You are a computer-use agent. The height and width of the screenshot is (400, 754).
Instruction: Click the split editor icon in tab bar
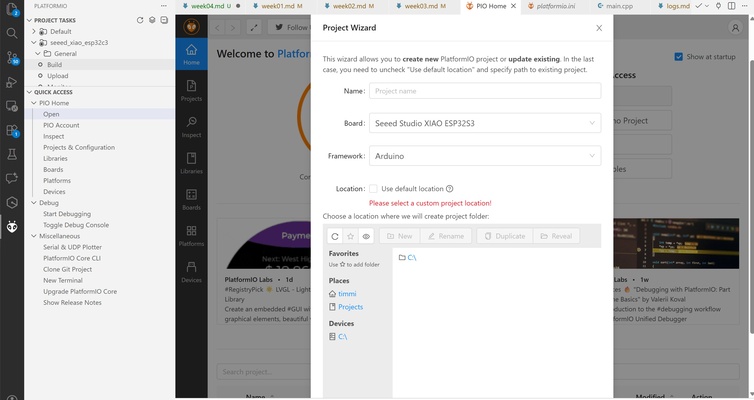731,6
